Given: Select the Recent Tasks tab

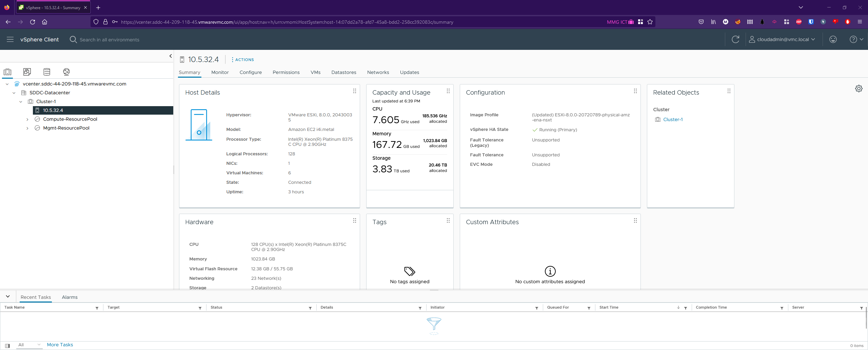Looking at the screenshot, I should coord(36,297).
